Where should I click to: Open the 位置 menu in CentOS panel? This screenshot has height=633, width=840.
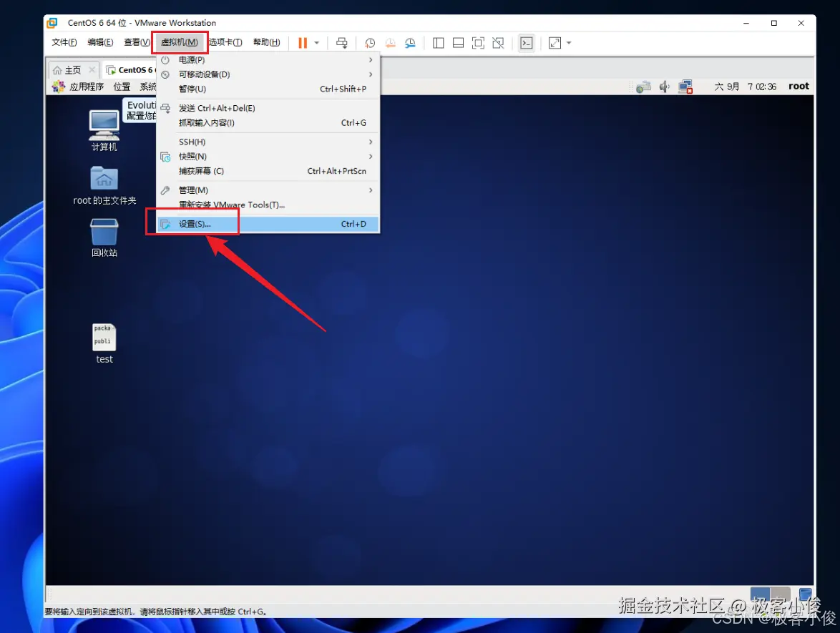pyautogui.click(x=122, y=87)
